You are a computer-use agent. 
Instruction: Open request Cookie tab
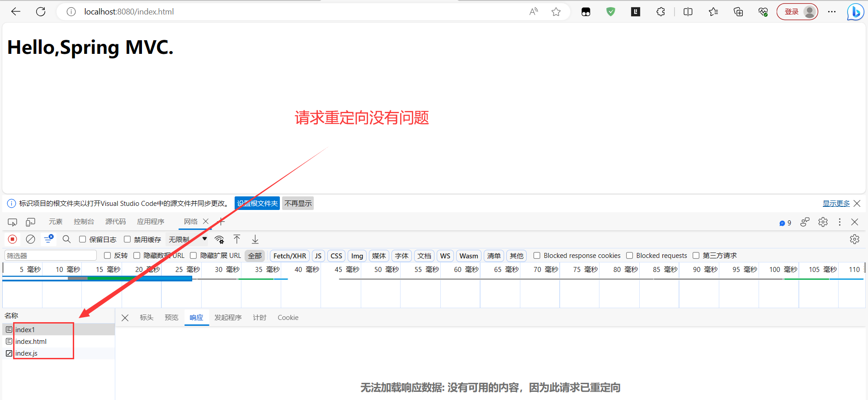[288, 318]
